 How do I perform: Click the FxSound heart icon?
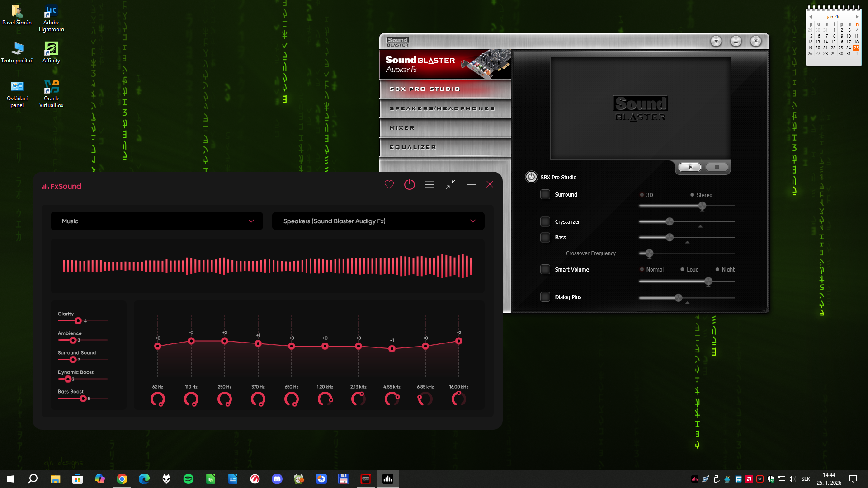click(389, 184)
